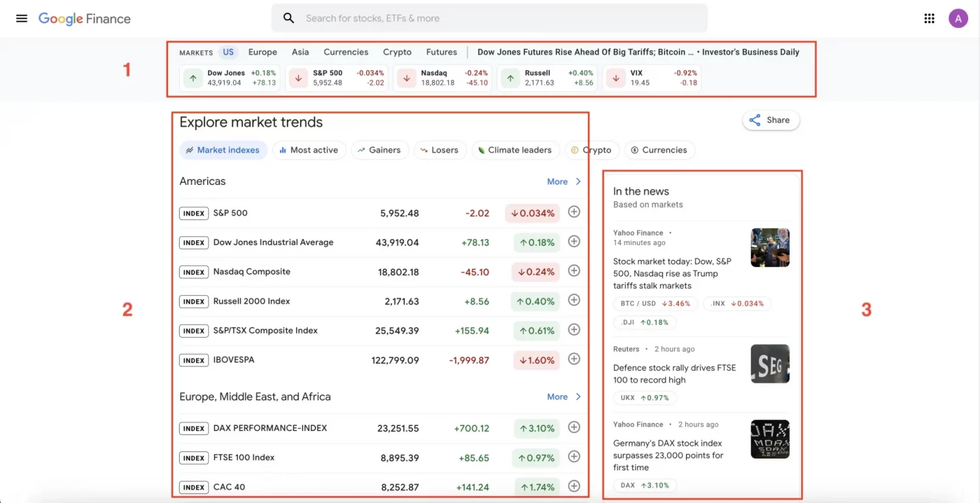The width and height of the screenshot is (980, 503).
Task: Open the Nasdaq Composite row
Action: [380, 272]
